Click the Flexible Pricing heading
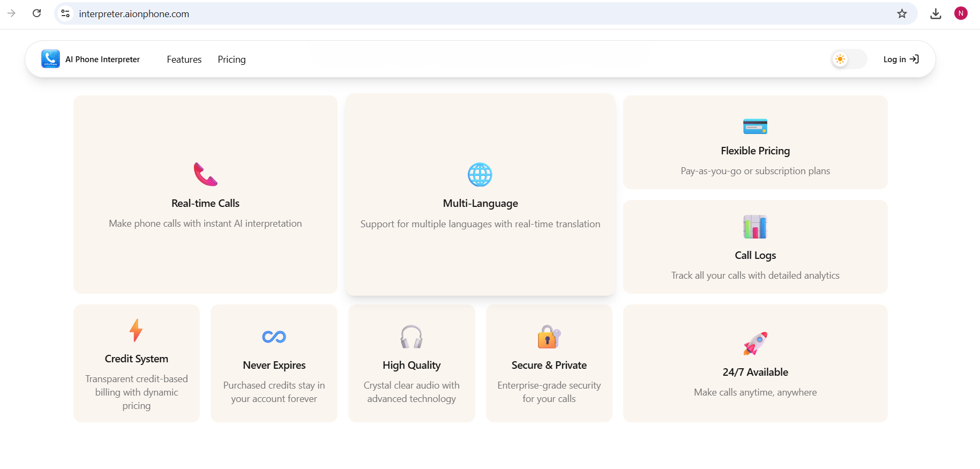Viewport: 980px width, 469px height. (755, 151)
